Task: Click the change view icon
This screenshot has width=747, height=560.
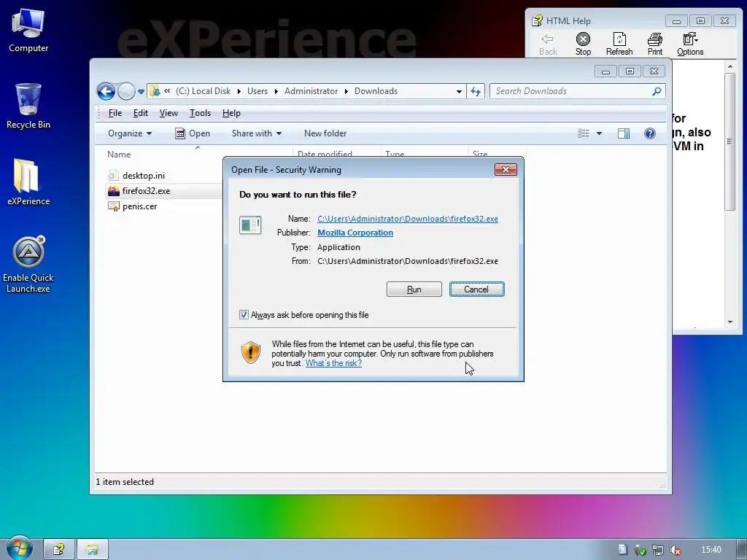Action: click(x=583, y=133)
